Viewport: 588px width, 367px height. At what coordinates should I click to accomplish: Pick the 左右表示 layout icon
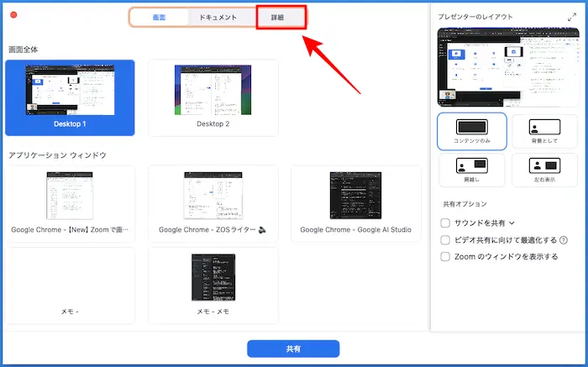[544, 169]
